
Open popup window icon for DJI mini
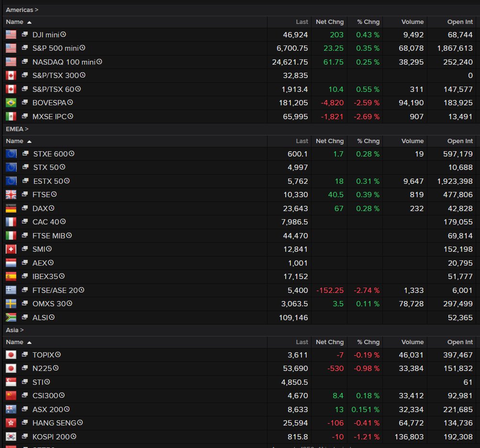[x=25, y=34]
